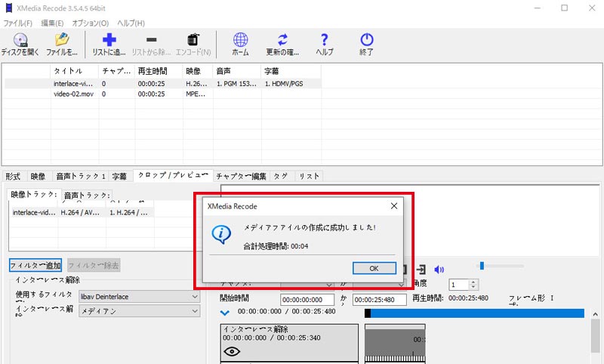
Task: Click the 映像 column header in file list
Action: click(x=198, y=71)
